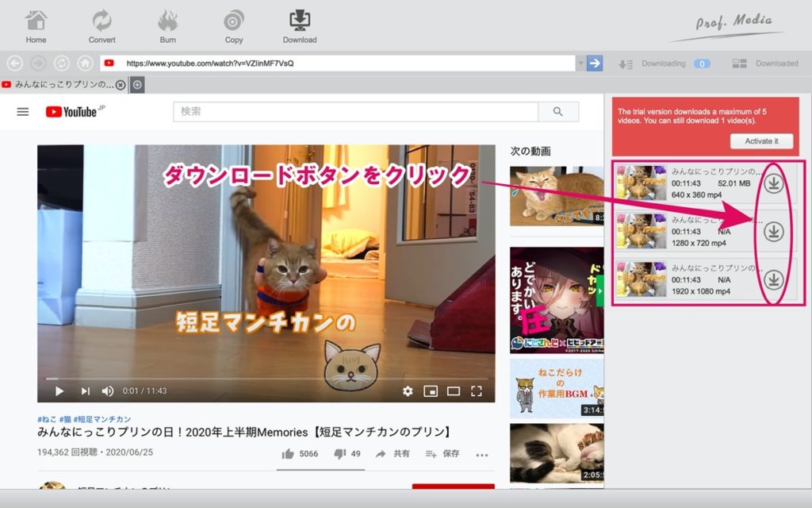Click the Activate it button
812x508 pixels.
761,141
